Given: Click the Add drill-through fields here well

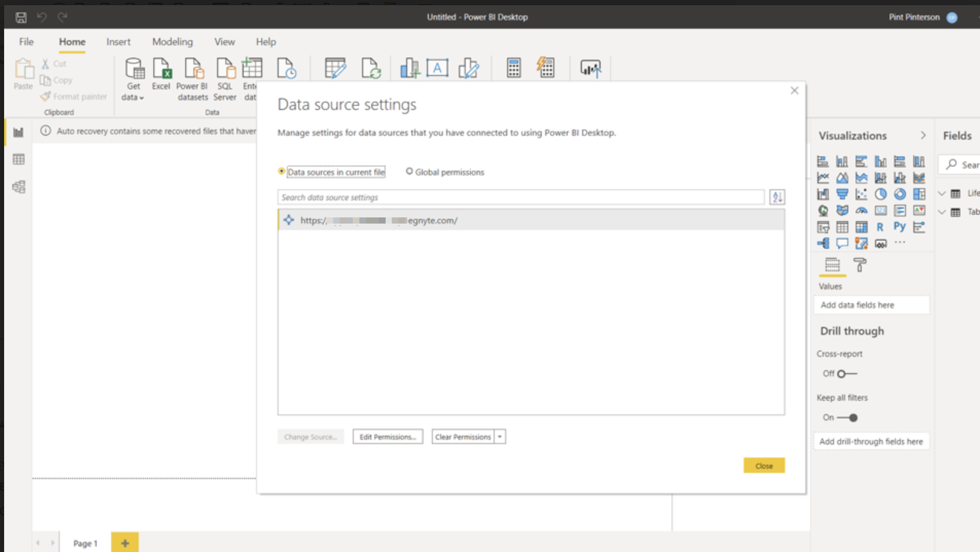Looking at the screenshot, I should [872, 441].
